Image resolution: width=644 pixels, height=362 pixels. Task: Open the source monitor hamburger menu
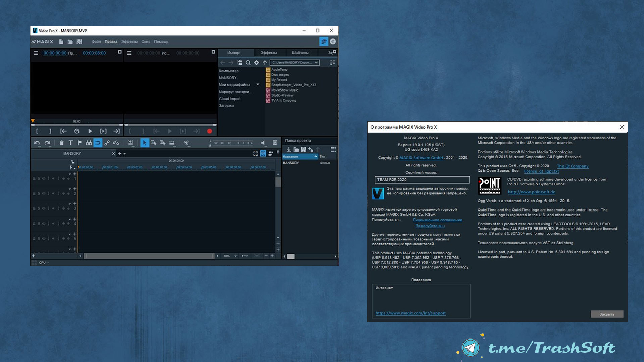129,53
